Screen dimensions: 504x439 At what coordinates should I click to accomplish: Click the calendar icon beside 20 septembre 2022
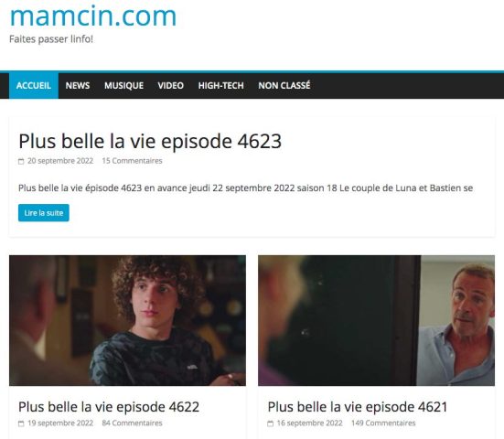tap(21, 161)
